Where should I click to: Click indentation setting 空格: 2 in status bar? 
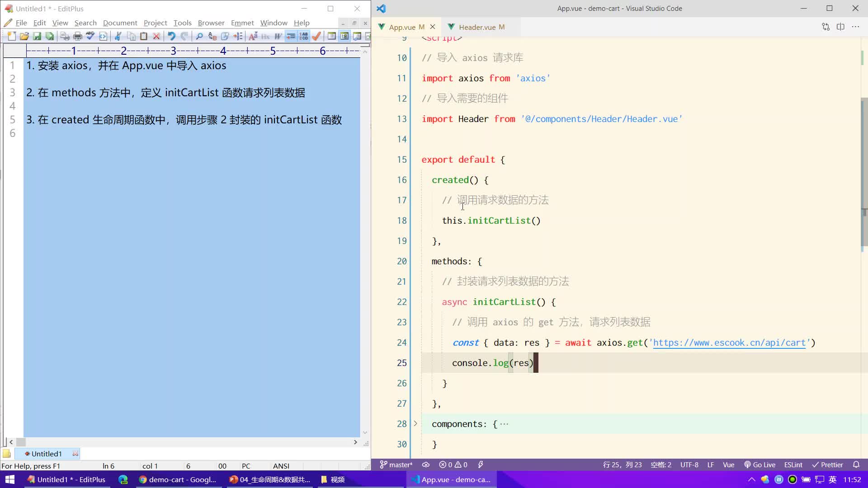pos(661,465)
